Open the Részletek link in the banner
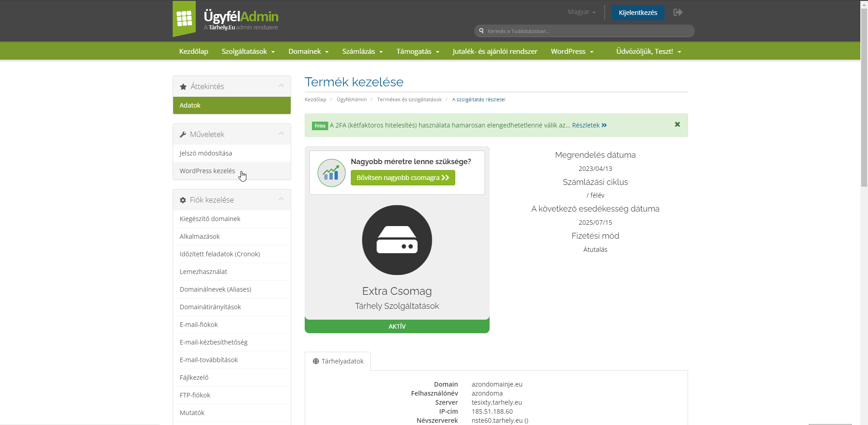 [589, 125]
